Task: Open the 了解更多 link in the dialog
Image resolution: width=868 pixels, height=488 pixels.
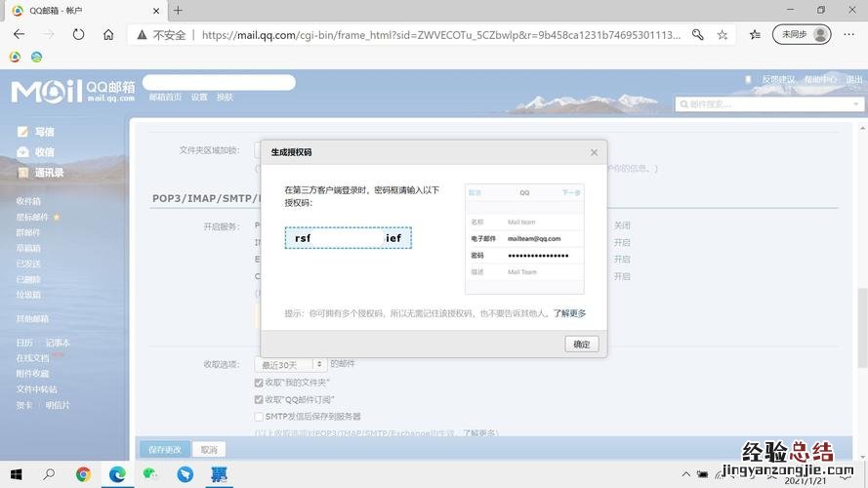Action: pos(569,313)
